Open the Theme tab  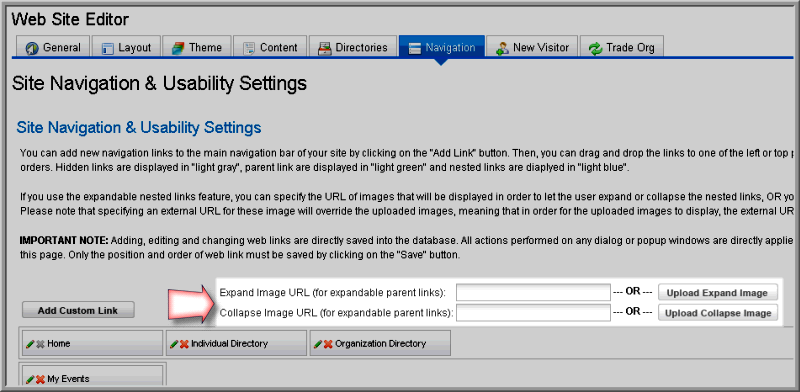[197, 47]
